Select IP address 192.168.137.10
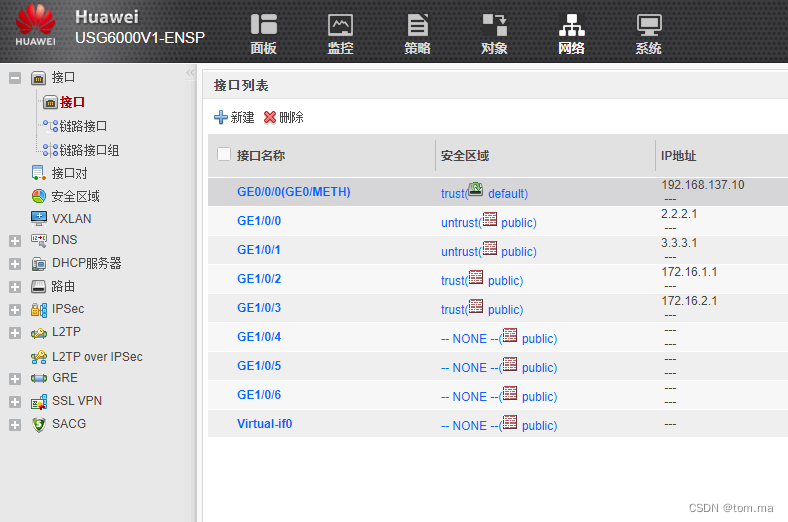 coord(703,185)
